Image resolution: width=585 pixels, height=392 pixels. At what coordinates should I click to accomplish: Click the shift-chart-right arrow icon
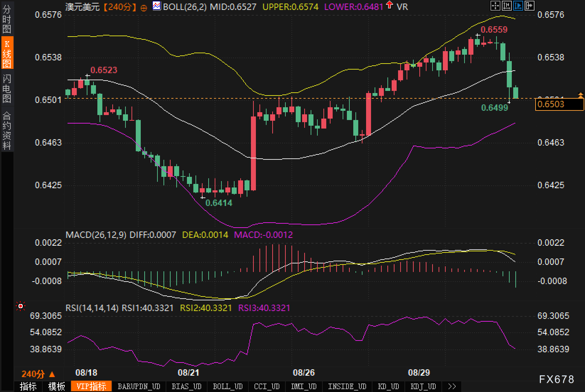[x=529, y=6]
